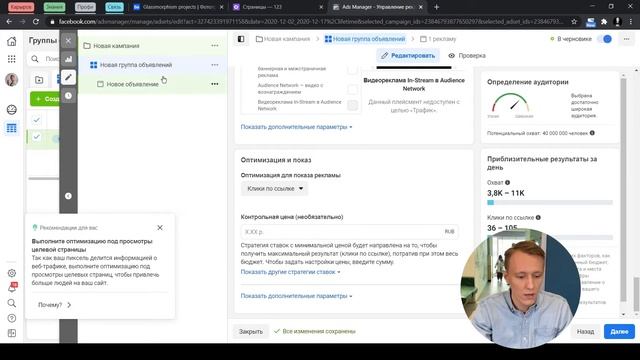Viewport: 640px width, 360px height.
Task: Open Клики по ссылке optimization dropdown
Action: point(275,189)
